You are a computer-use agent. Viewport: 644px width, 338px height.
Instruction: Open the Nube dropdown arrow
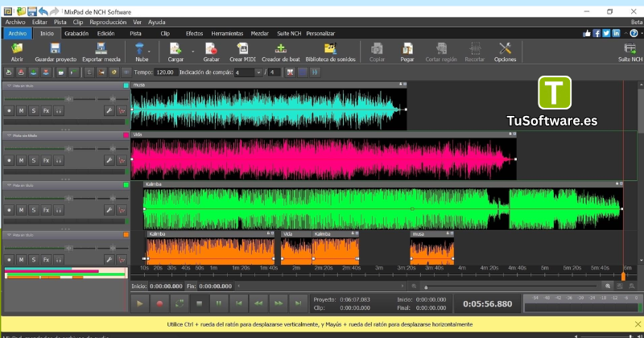pos(149,52)
